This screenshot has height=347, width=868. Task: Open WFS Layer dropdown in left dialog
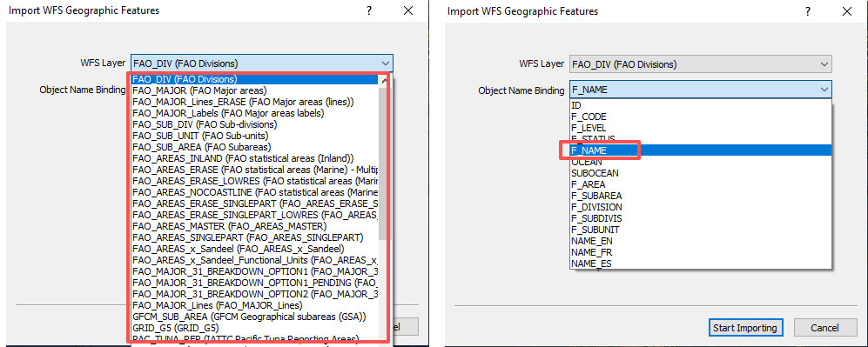point(262,63)
